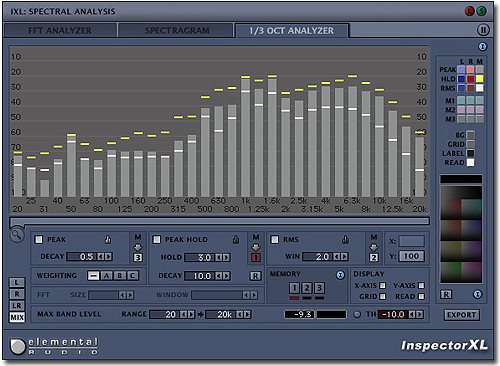Decrease the HOLD time value
Viewport: 500px width, 366px height.
click(x=219, y=257)
